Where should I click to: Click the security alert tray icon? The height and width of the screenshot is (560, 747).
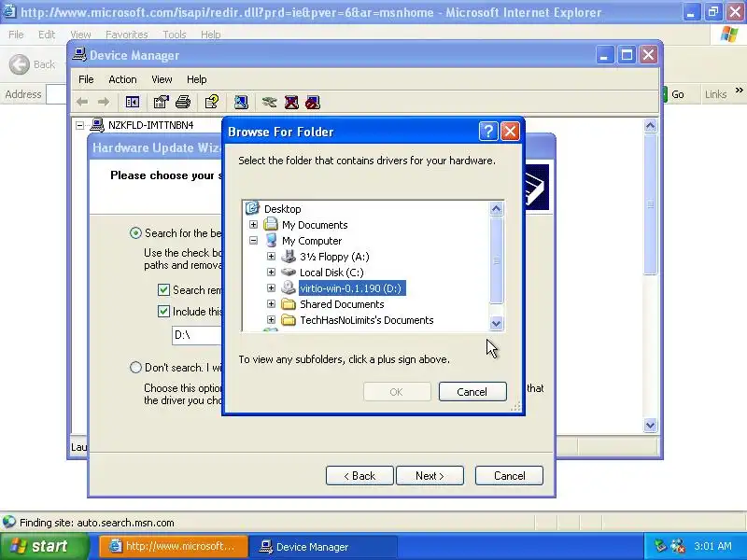coord(678,546)
